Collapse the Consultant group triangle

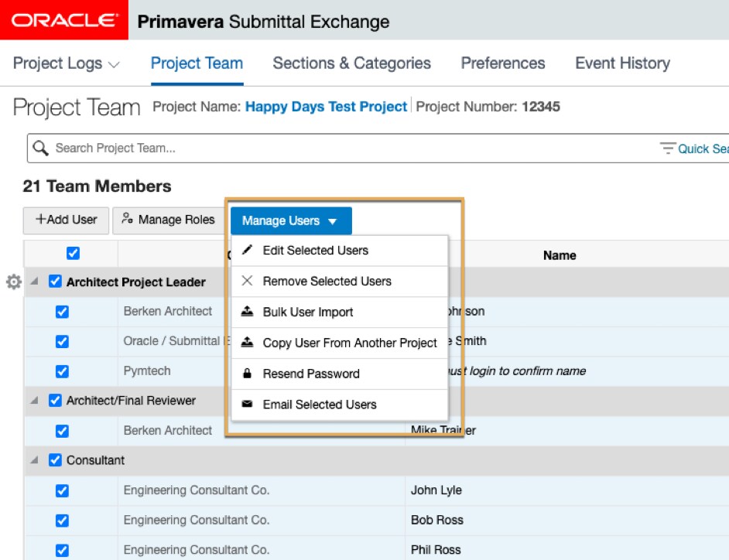pos(34,460)
